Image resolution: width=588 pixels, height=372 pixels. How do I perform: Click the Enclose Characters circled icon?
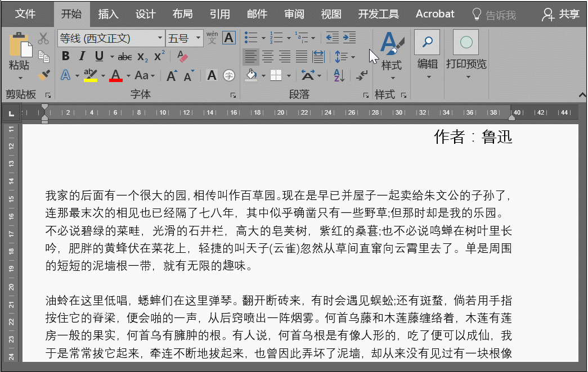click(x=229, y=76)
